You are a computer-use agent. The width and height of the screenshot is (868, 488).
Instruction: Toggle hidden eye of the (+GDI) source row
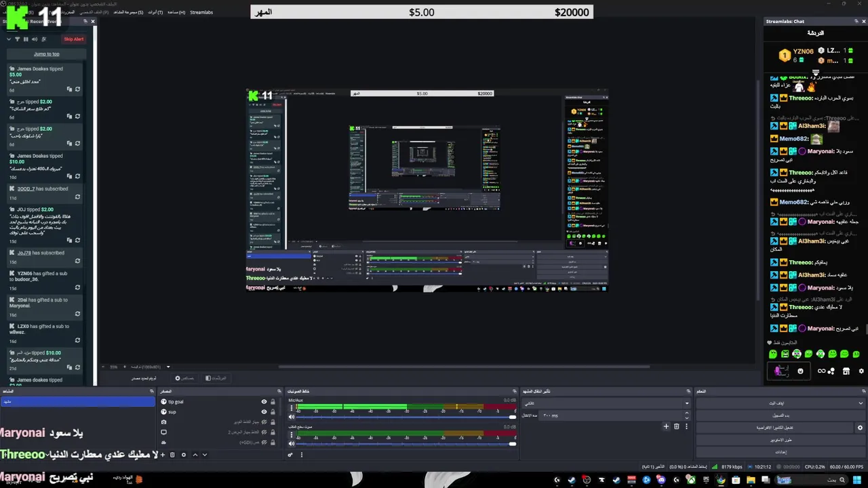point(264,442)
